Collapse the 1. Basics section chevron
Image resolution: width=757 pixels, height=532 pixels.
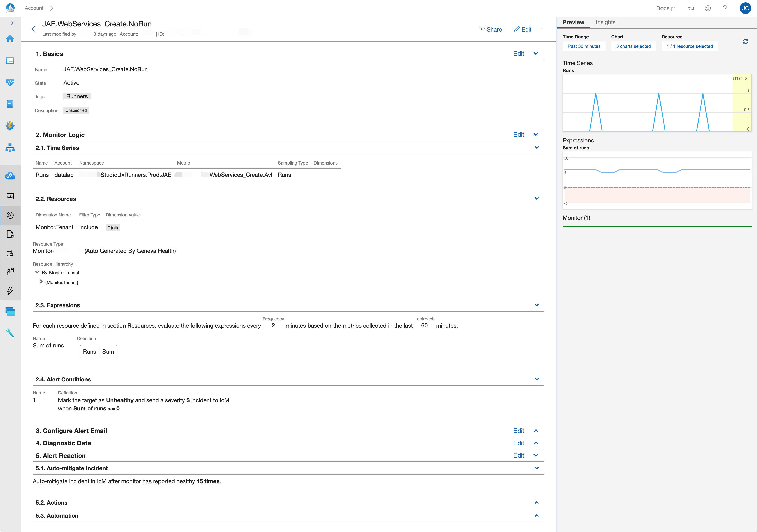536,53
